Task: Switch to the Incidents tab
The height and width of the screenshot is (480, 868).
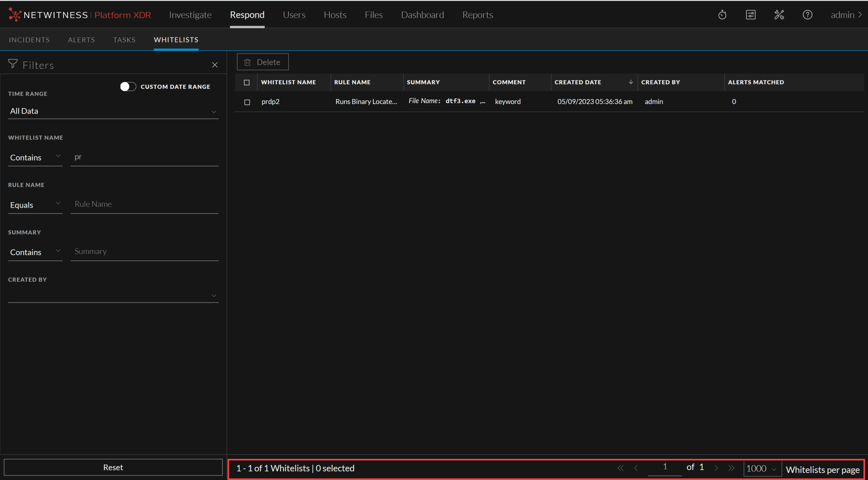Action: pyautogui.click(x=29, y=39)
